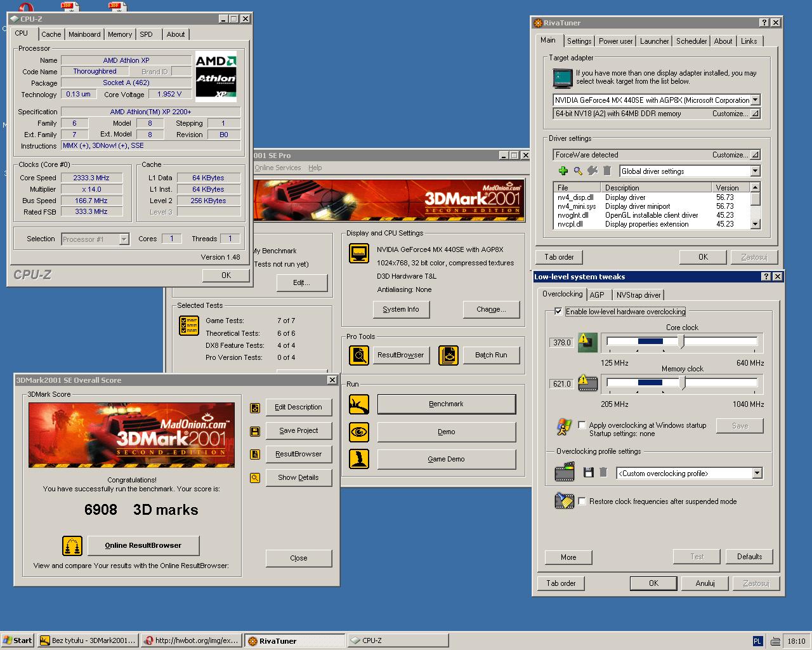Switch to the CPU-Z taskbar button

click(398, 640)
